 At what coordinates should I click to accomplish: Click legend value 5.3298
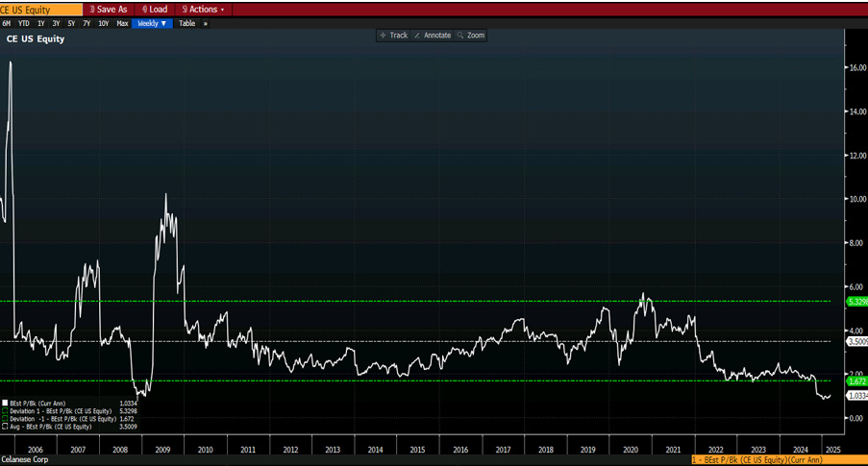click(x=128, y=411)
